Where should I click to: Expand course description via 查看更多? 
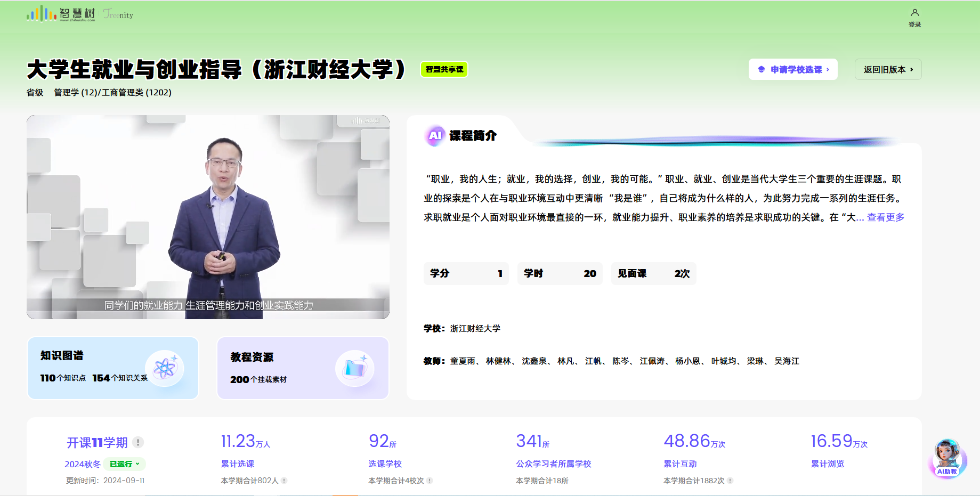(x=885, y=217)
